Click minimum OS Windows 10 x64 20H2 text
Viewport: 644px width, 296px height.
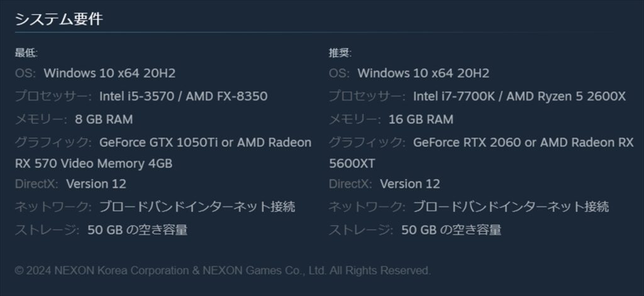point(109,74)
